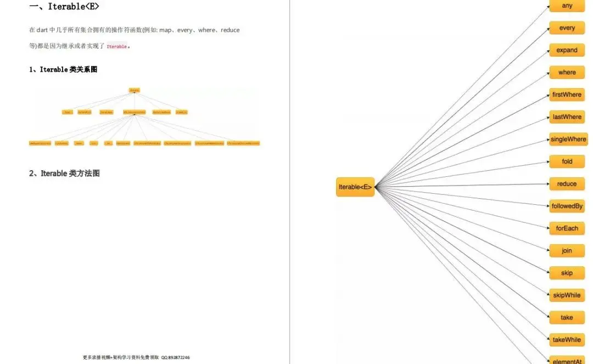This screenshot has width=593, height=364.
Task: Select the 'any' method node
Action: pos(567,5)
